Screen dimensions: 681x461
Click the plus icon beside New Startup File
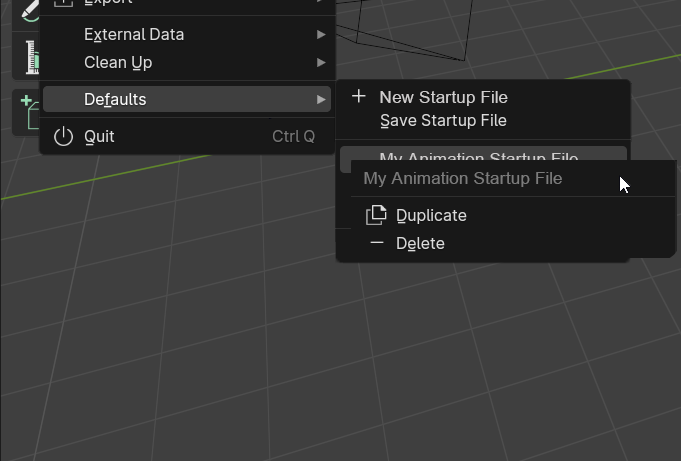click(359, 96)
